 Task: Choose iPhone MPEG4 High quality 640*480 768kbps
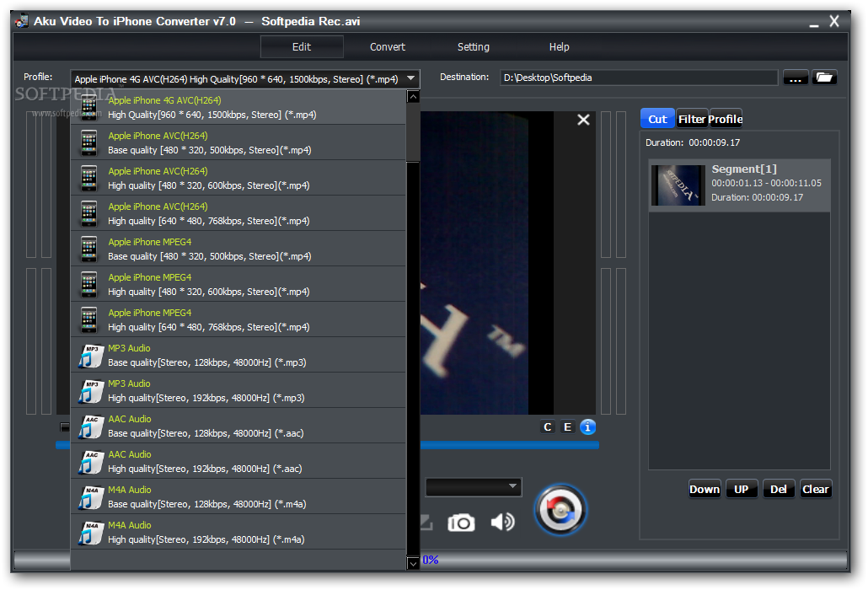click(238, 320)
